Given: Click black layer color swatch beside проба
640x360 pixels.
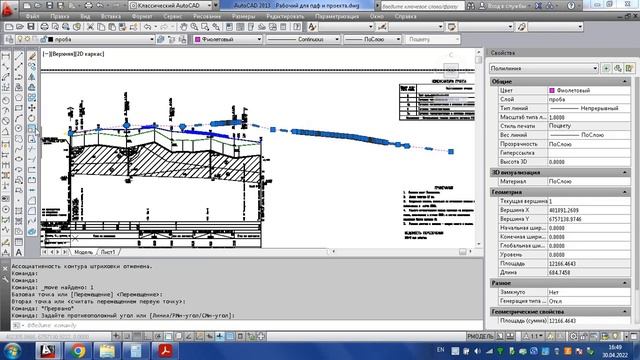Looking at the screenshot, I should (51, 39).
